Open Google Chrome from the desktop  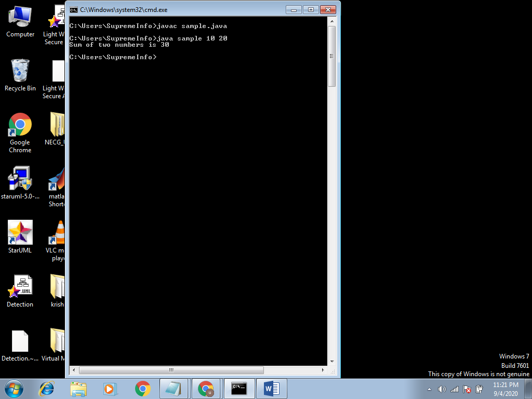[x=19, y=125]
